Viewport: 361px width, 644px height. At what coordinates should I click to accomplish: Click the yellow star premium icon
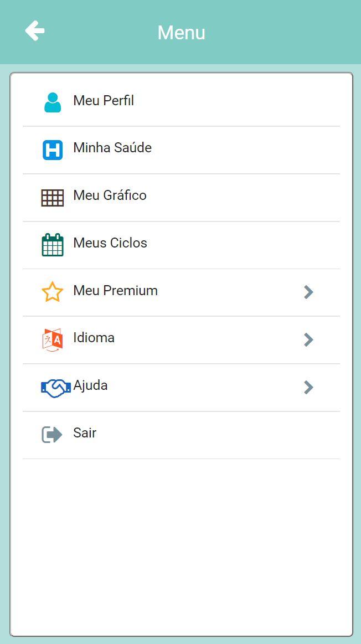[53, 292]
